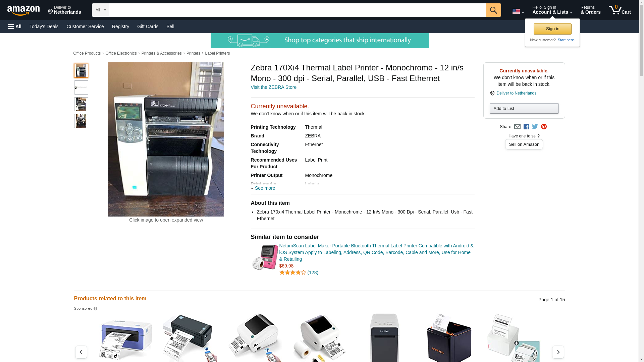Share the product on Twitter
The width and height of the screenshot is (644, 362).
pos(535,127)
